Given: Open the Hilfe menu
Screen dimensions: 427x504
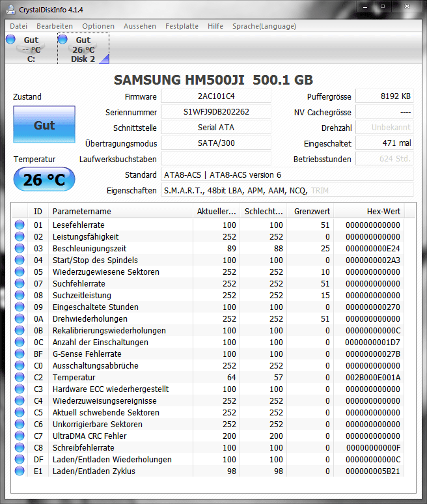Looking at the screenshot, I should pos(215,26).
